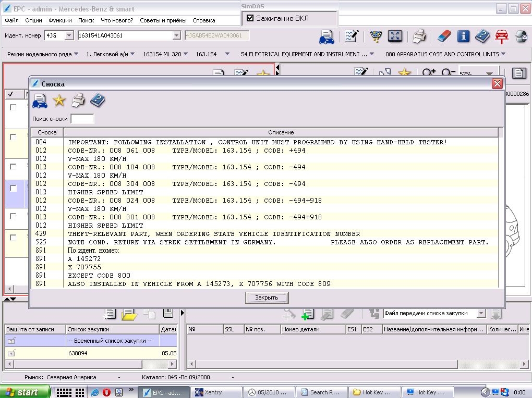Click Каталог: 045 -По 09/2000 in status bar

click(176, 377)
